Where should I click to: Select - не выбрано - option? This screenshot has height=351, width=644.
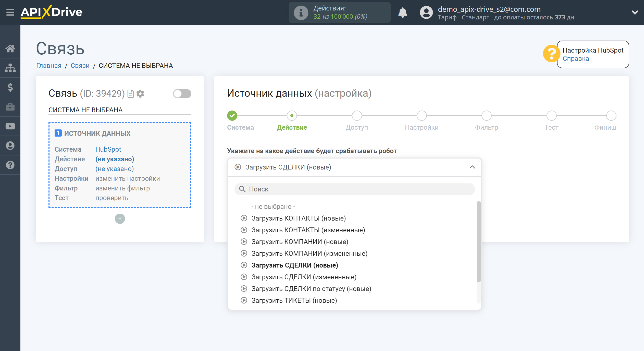(273, 207)
